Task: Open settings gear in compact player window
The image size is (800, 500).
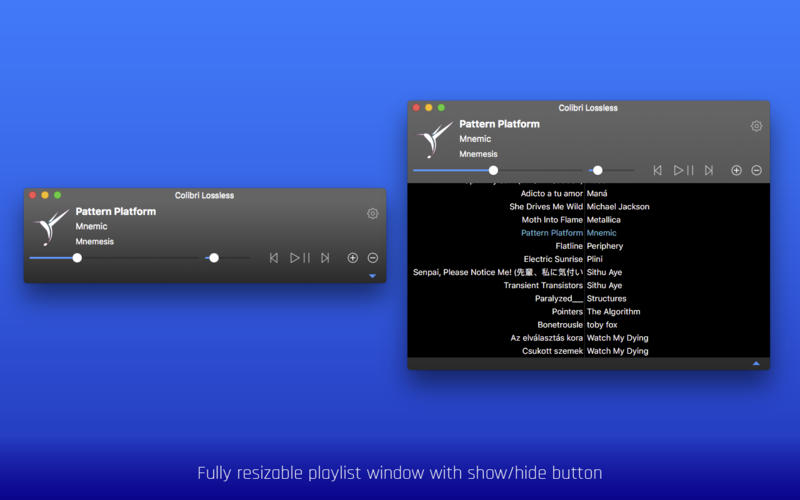Action: tap(372, 213)
